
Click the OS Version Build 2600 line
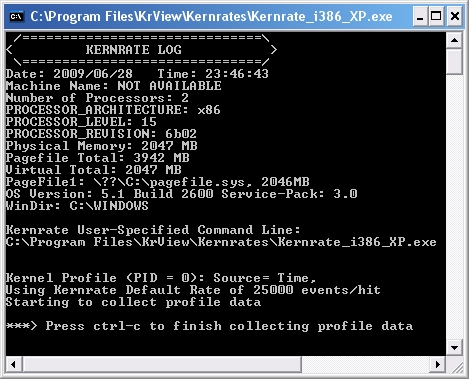182,194
